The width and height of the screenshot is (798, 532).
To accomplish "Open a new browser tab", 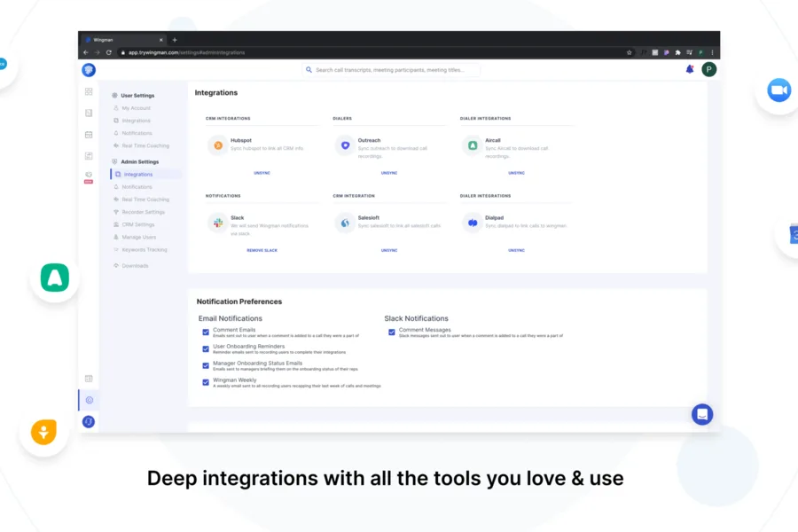I will coord(175,40).
